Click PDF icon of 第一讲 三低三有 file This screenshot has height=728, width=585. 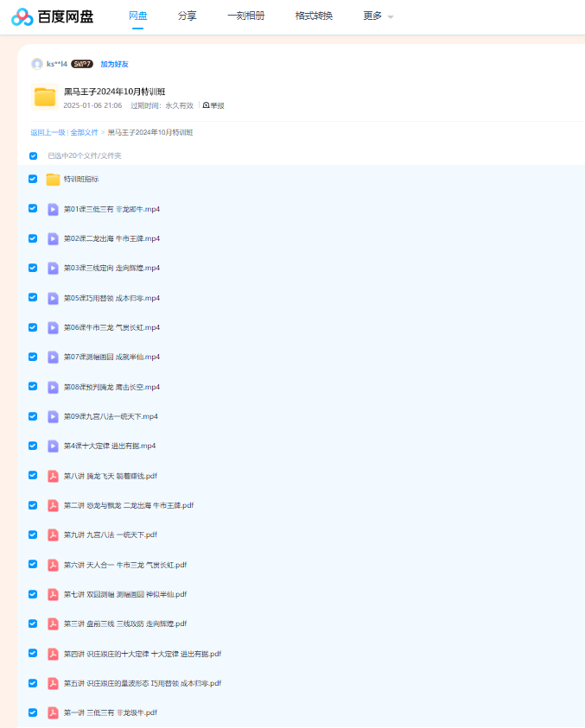(x=53, y=713)
